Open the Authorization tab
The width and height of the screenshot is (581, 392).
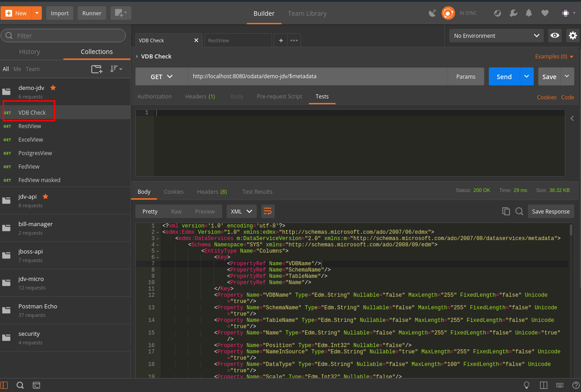pyautogui.click(x=155, y=96)
